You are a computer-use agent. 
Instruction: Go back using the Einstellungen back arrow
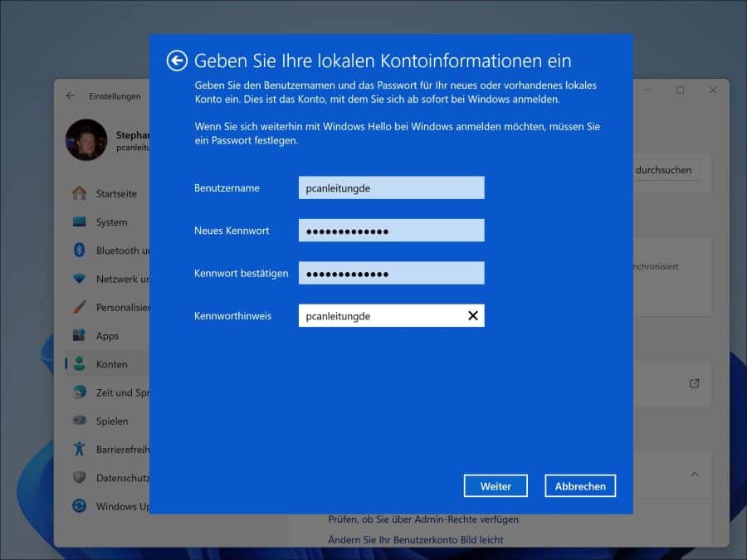(71, 95)
